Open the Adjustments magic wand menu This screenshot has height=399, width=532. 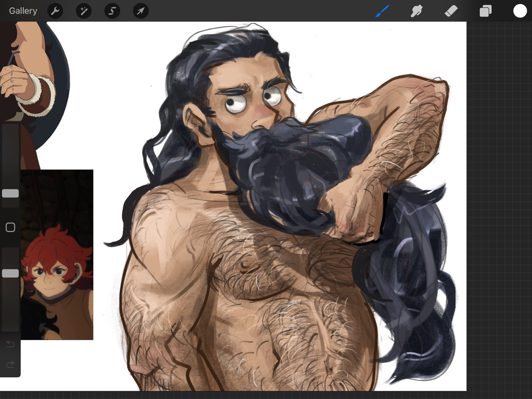coord(84,11)
